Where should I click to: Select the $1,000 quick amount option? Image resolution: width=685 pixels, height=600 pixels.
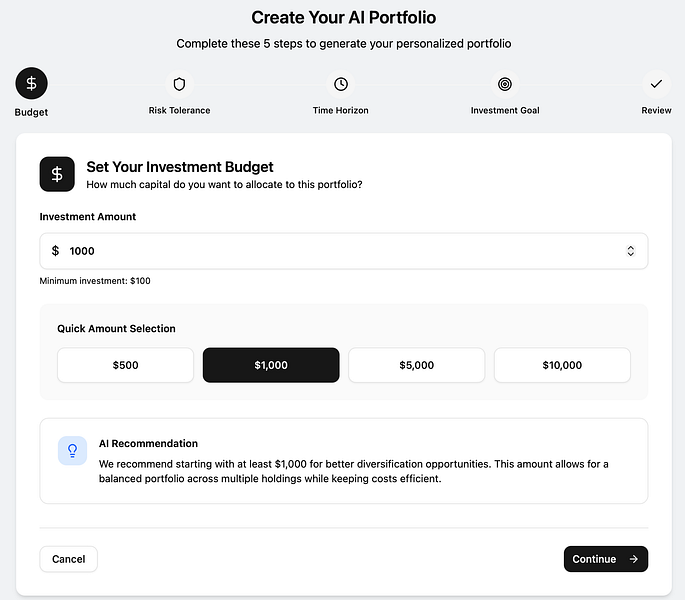tap(271, 365)
